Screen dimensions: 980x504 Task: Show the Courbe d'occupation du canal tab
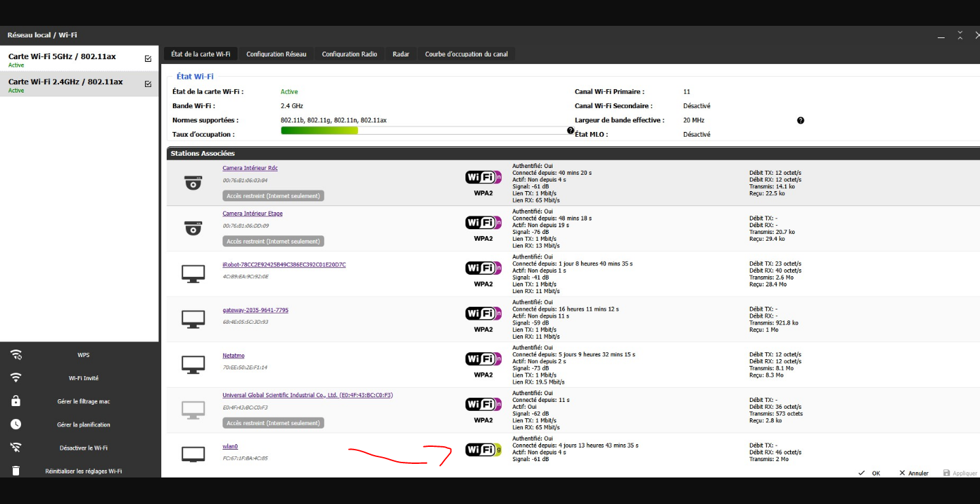(x=466, y=54)
